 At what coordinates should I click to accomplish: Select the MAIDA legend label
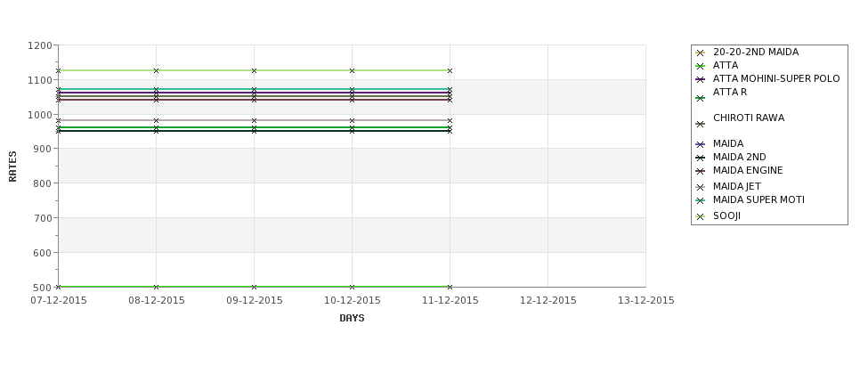tap(728, 144)
